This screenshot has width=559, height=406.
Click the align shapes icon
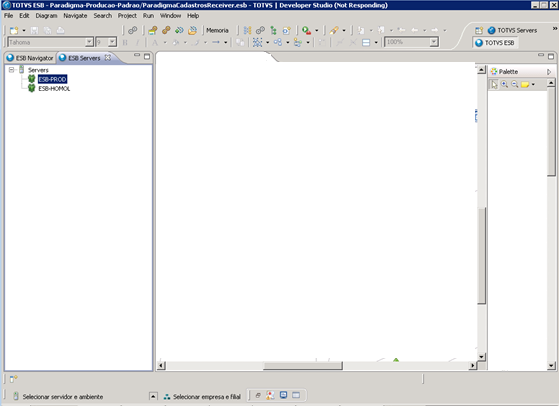(298, 43)
